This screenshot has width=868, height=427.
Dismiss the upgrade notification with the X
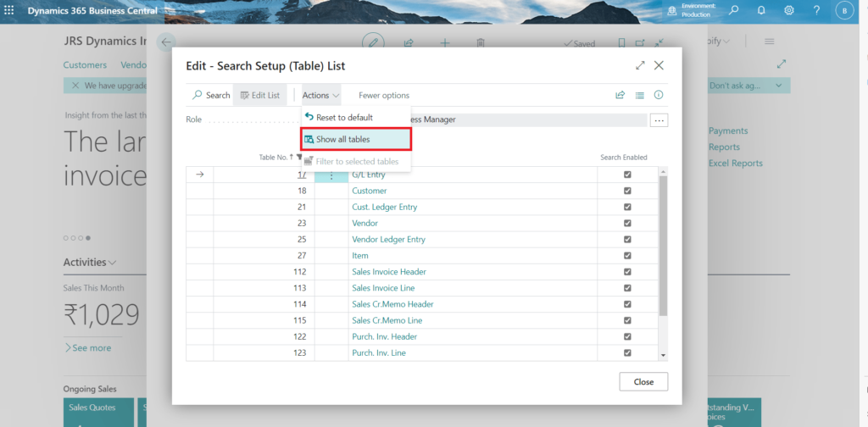(x=75, y=86)
